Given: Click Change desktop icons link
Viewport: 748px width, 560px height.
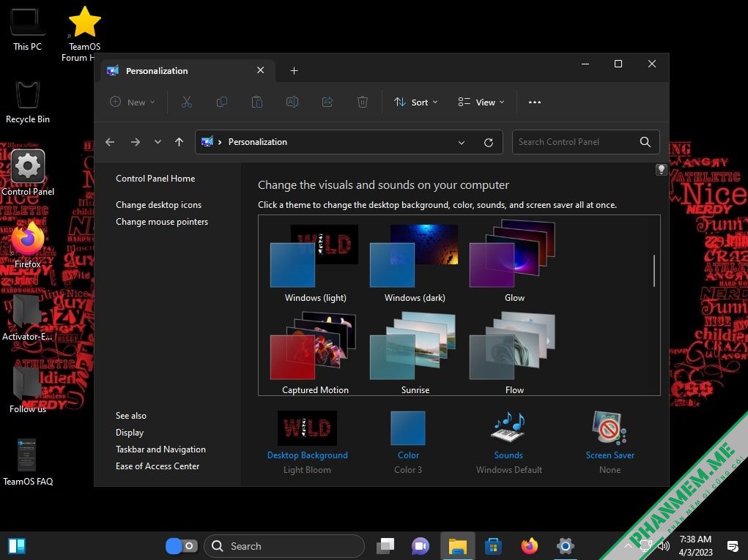Looking at the screenshot, I should tap(158, 204).
